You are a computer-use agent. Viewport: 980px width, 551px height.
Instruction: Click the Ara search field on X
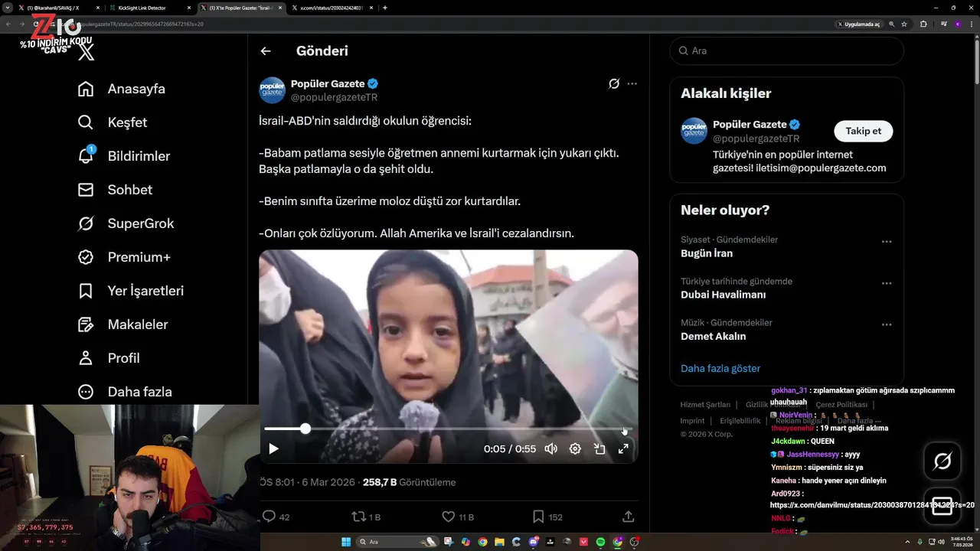786,51
